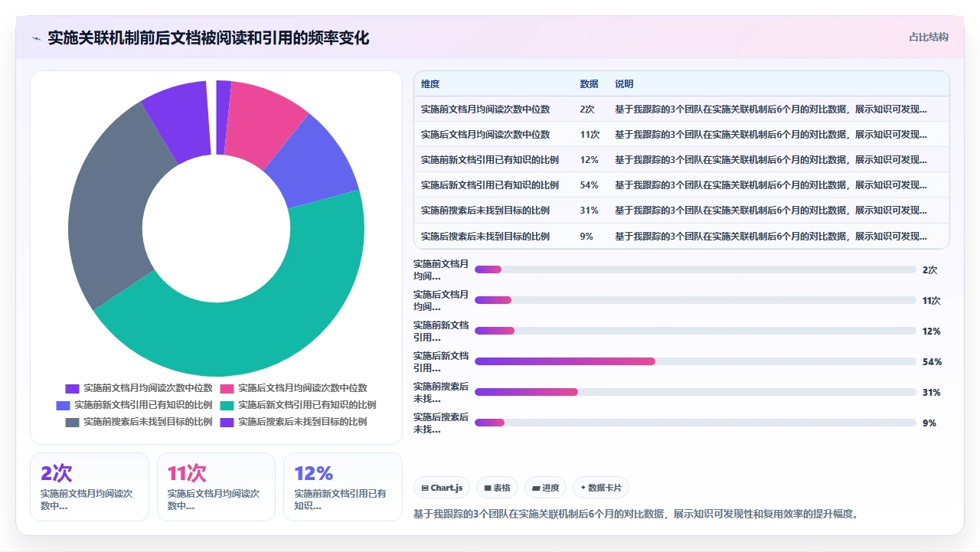Click the 54% table cell
Image resolution: width=980 pixels, height=552 pixels.
589,185
